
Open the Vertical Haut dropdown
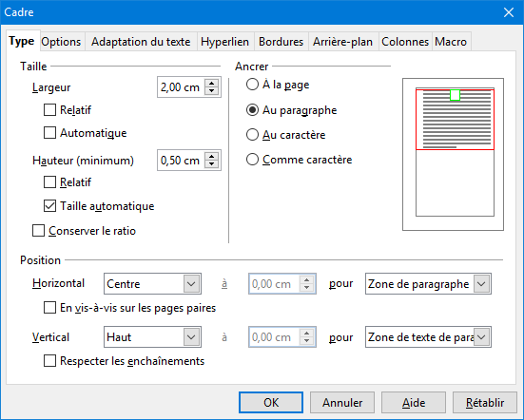click(152, 337)
